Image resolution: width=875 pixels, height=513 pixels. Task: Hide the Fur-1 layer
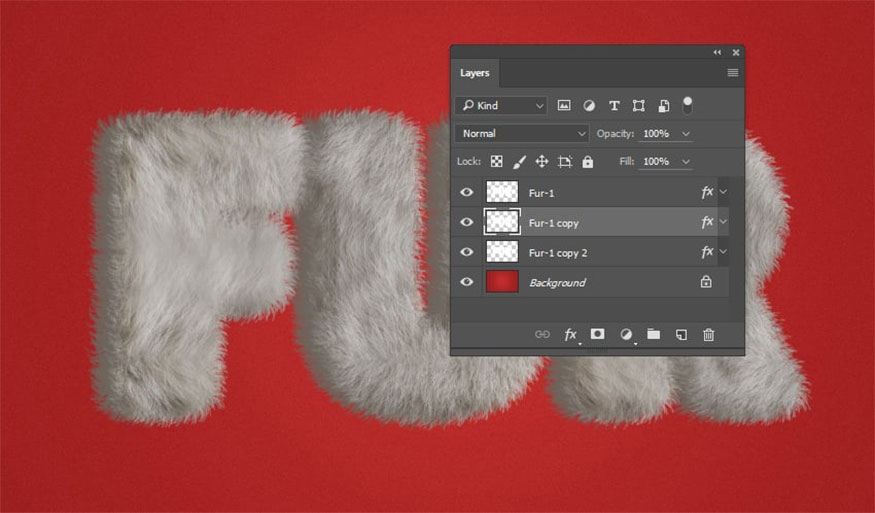click(466, 192)
